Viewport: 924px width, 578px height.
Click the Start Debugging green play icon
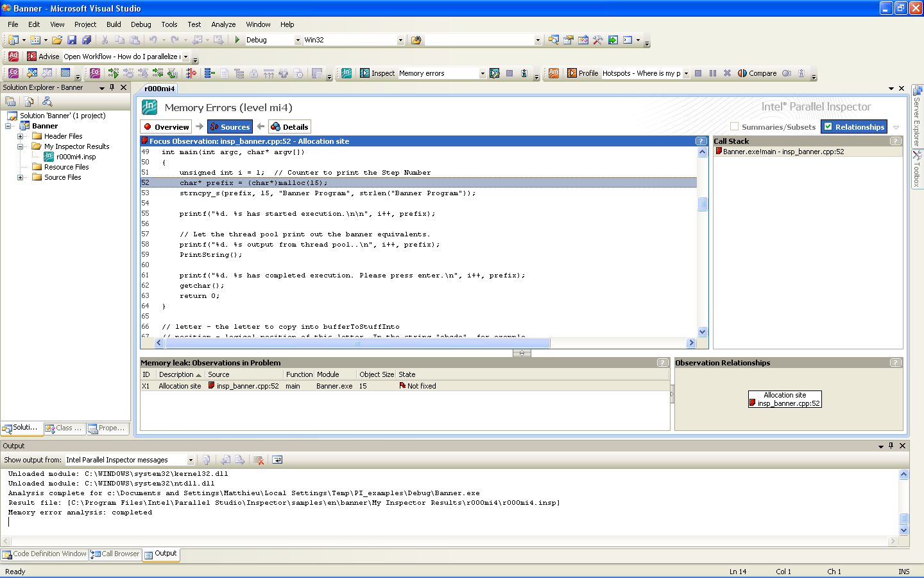(237, 40)
